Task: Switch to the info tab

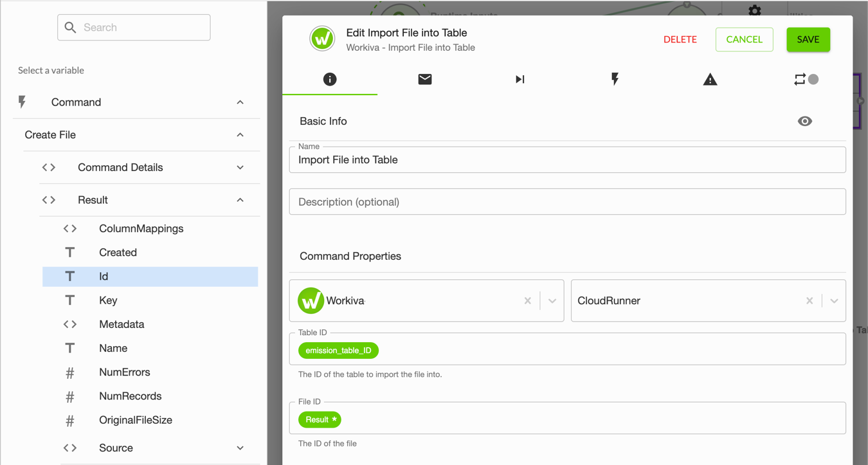Action: [330, 79]
